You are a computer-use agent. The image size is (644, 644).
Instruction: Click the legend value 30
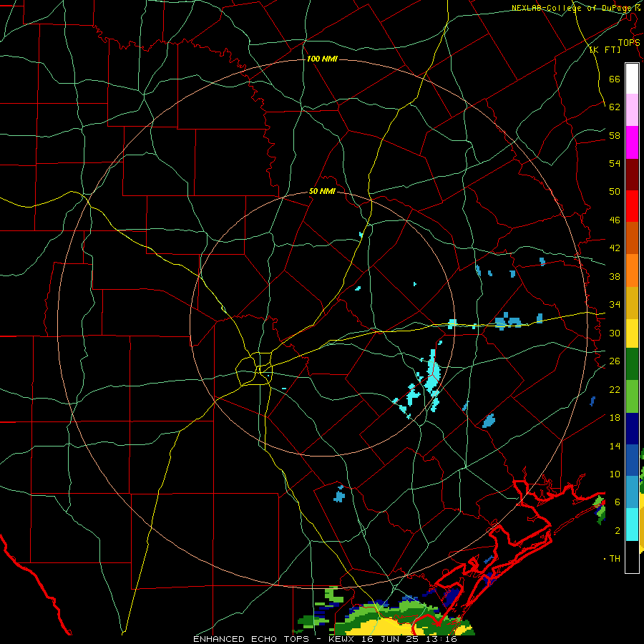[x=615, y=333]
